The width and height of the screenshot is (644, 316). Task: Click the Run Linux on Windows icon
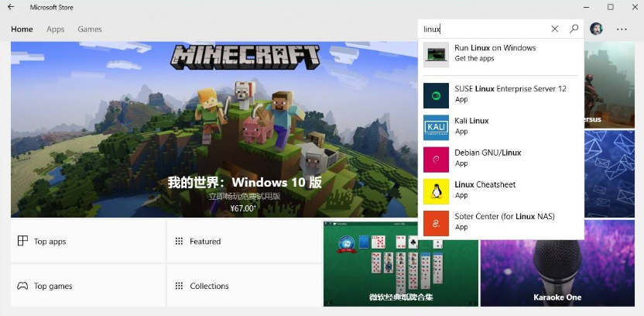pos(436,54)
